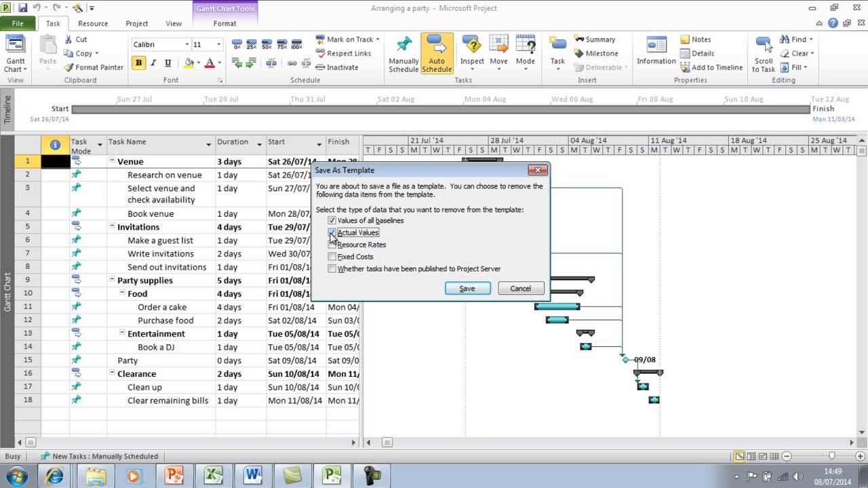Click Scroll to Task icon
Screen dimensions: 868x488
pos(763,45)
